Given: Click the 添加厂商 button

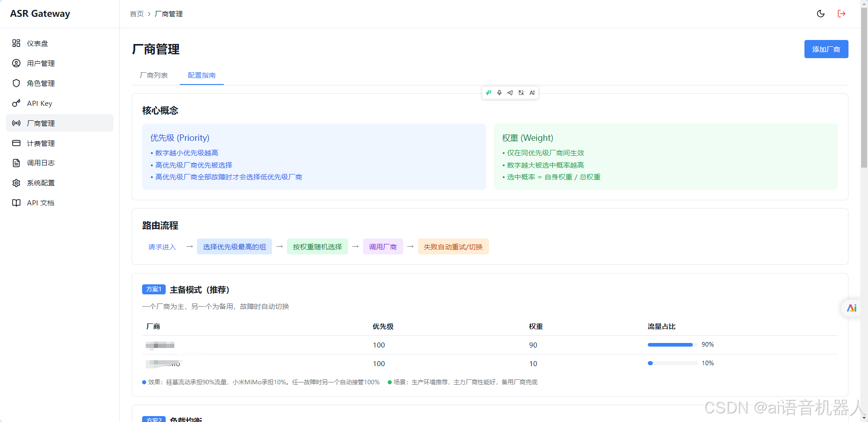Looking at the screenshot, I should coord(826,49).
